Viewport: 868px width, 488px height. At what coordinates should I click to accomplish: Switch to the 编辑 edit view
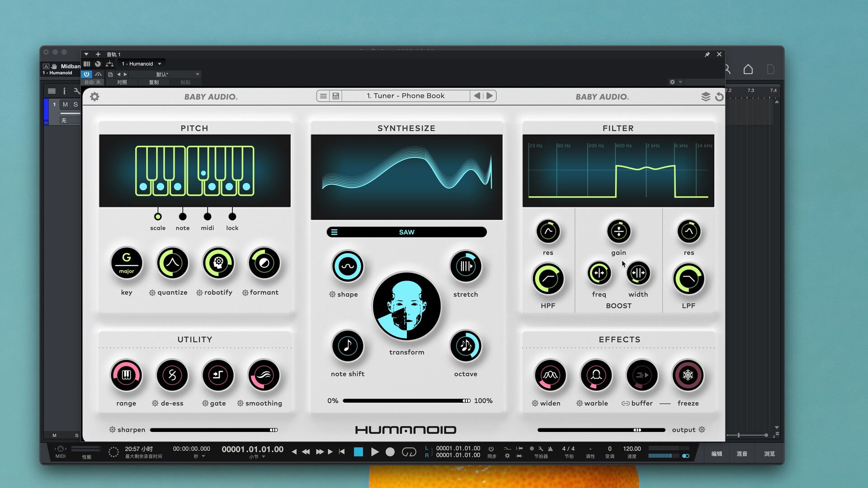pos(717,454)
